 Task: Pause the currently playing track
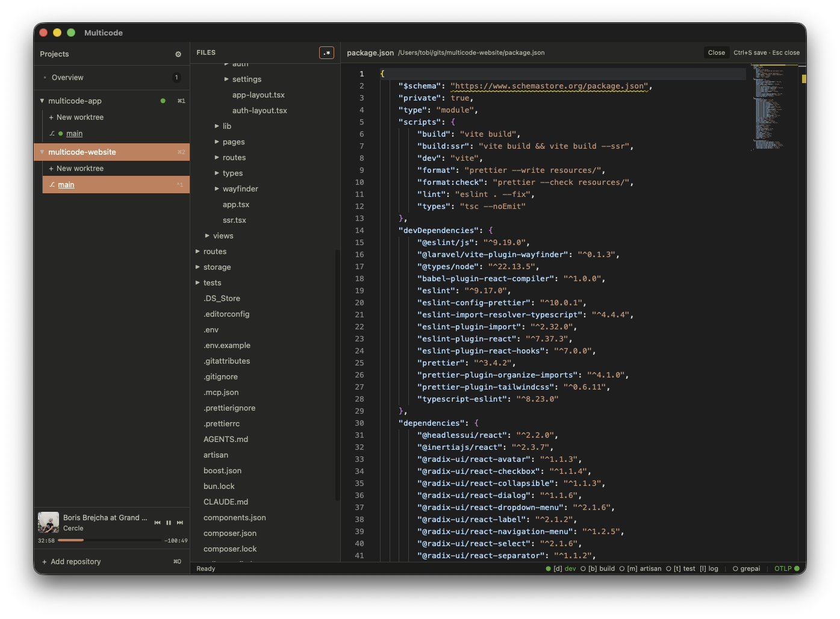[169, 523]
